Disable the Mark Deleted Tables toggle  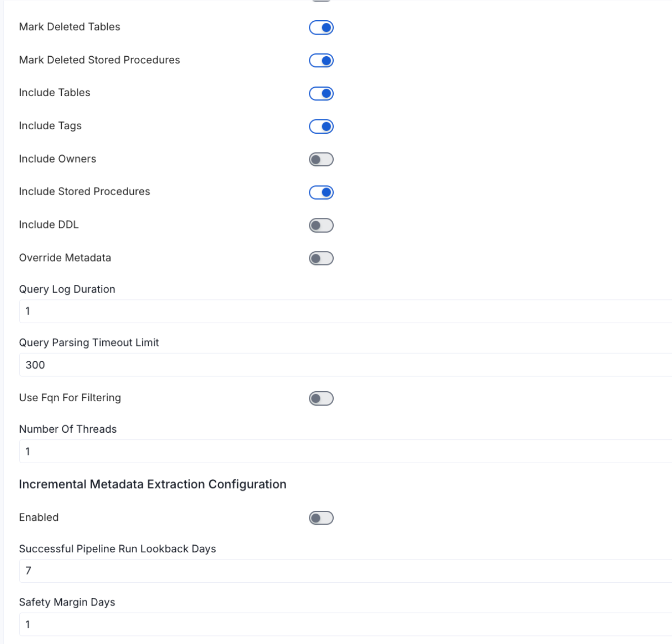pyautogui.click(x=321, y=27)
